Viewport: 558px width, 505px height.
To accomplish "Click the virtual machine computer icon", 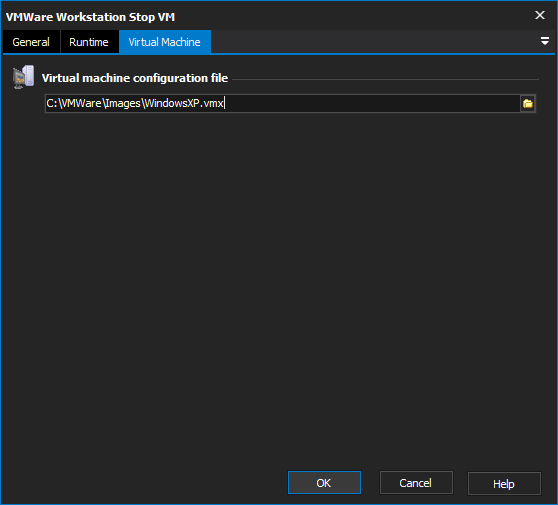I will pos(23,77).
